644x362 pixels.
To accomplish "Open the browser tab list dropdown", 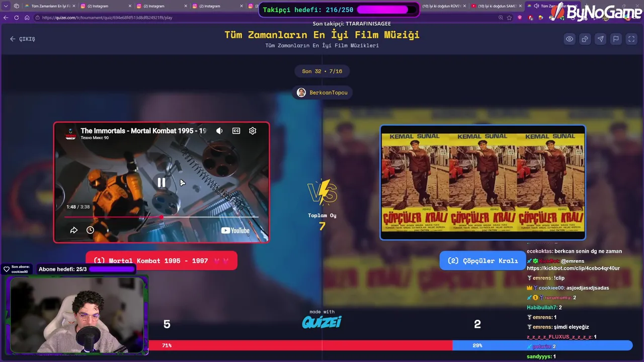I will tap(6, 6).
